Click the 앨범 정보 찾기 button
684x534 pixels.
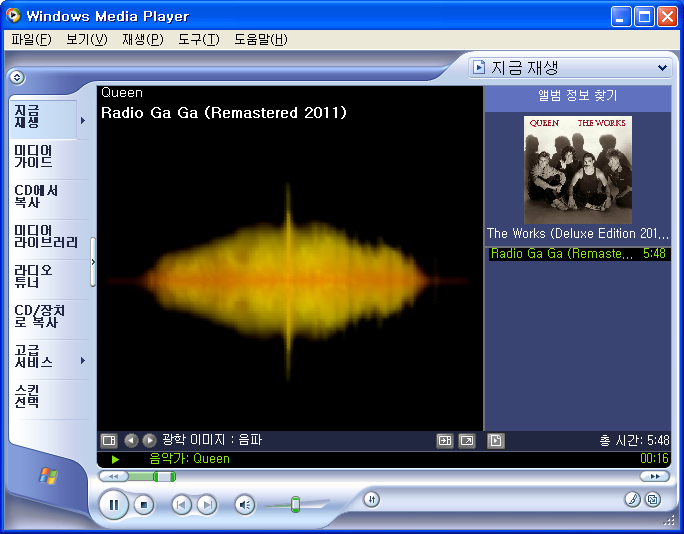point(577,97)
